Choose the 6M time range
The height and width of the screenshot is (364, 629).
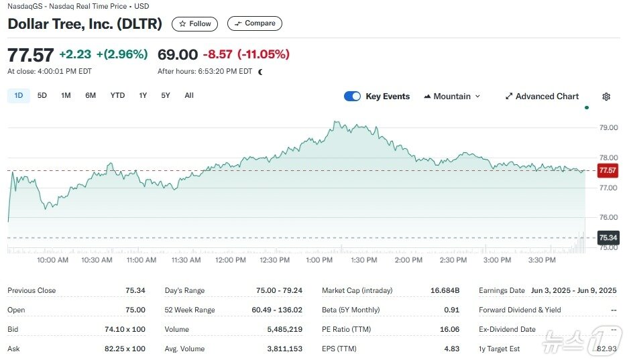(x=91, y=96)
